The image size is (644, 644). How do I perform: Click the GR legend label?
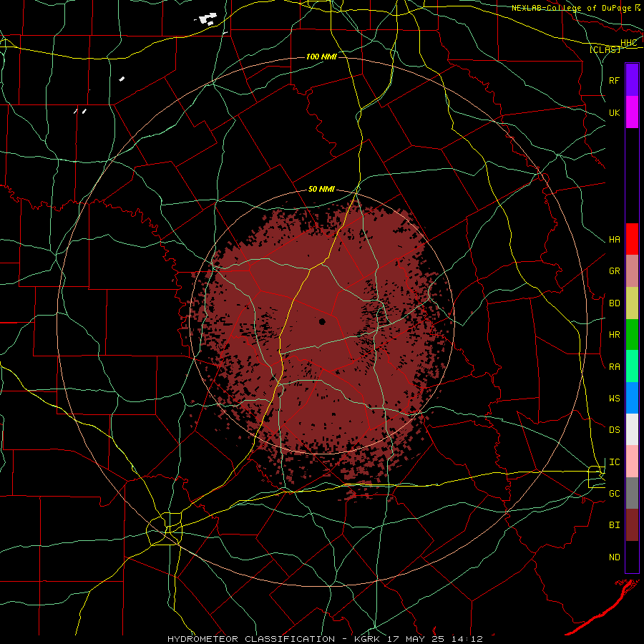tap(614, 271)
